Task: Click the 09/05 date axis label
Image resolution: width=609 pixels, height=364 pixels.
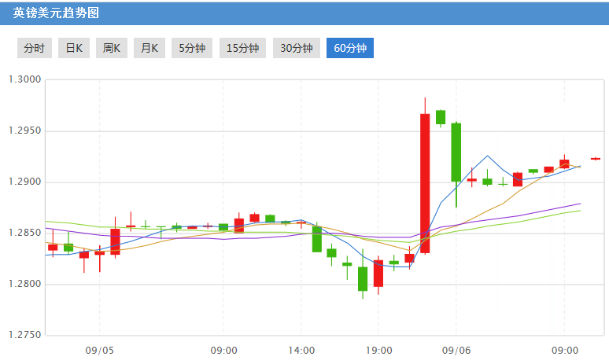Action: (x=99, y=350)
